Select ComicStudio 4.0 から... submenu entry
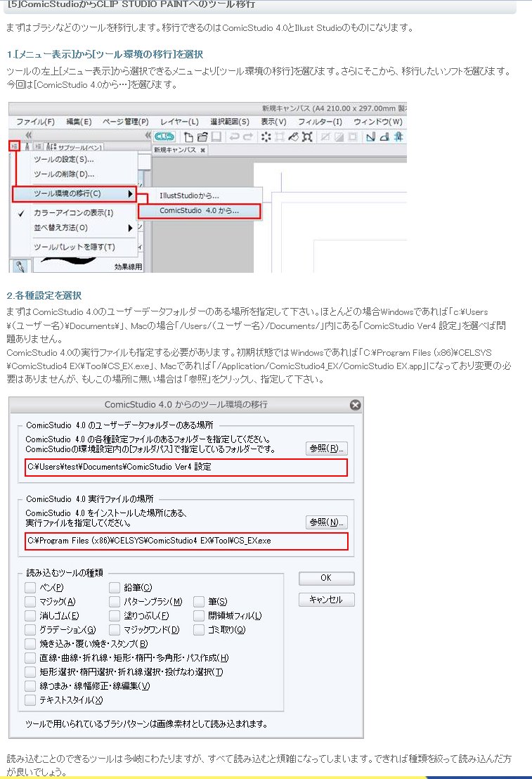The height and width of the screenshot is (779, 532). [199, 211]
